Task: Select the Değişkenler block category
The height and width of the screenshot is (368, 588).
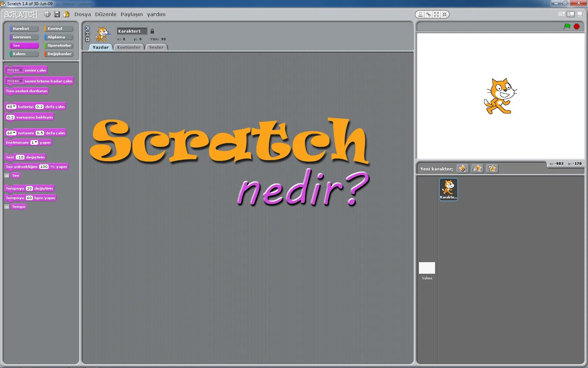Action: click(58, 54)
